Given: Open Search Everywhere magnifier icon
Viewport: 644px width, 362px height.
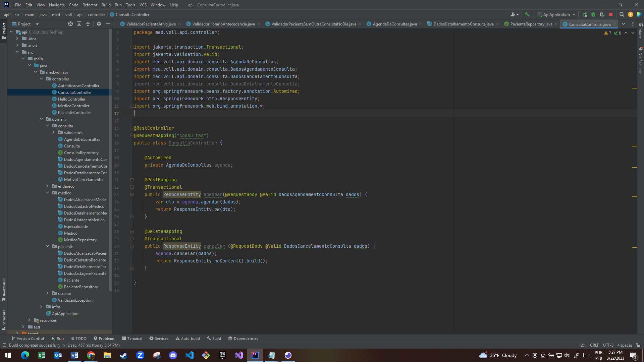Looking at the screenshot, I should pos(622,14).
